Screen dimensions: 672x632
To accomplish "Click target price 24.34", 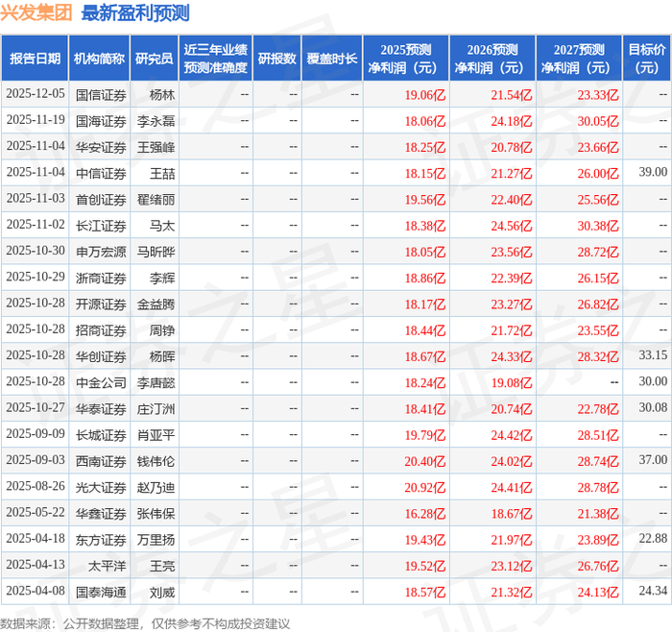I will click(x=653, y=591).
